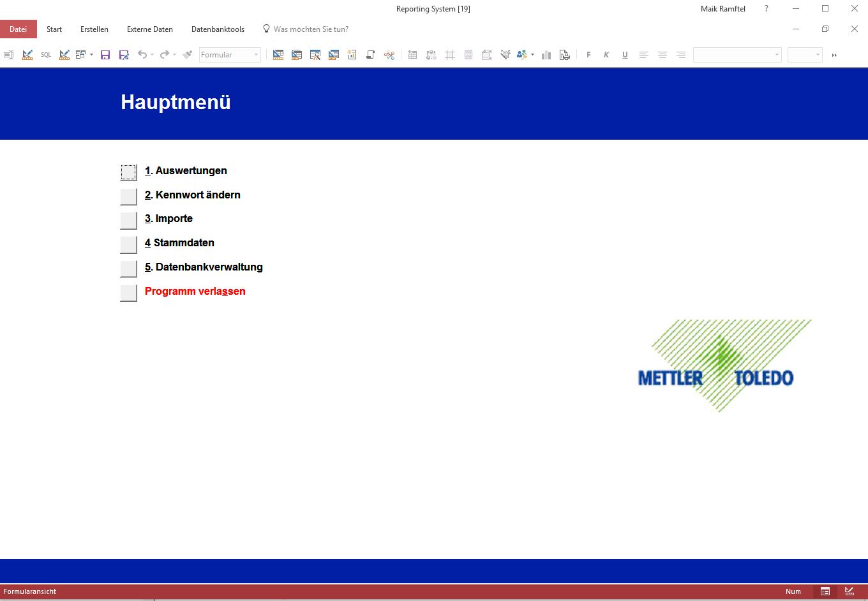Align text left
Viewport: 868px width, 601px height.
[644, 55]
